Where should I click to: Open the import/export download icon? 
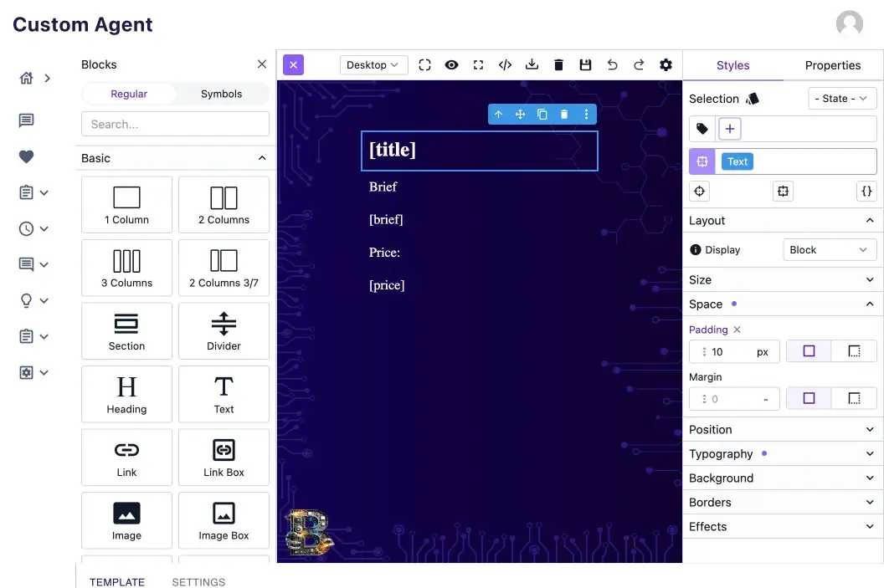532,64
